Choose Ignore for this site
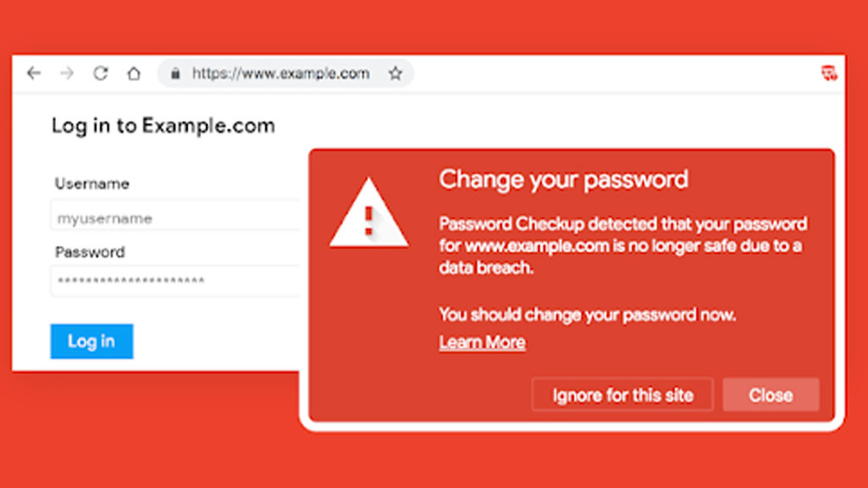Screen dimensions: 868x488 pyautogui.click(x=622, y=395)
